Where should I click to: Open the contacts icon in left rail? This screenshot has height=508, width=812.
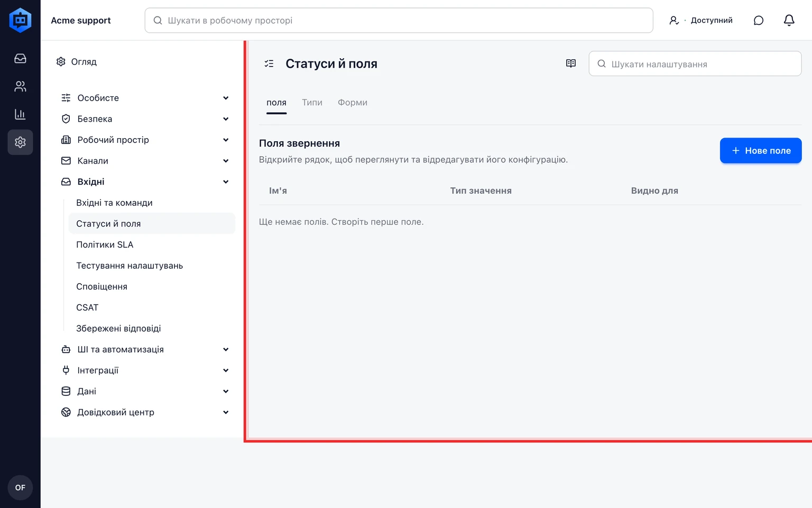pos(20,86)
